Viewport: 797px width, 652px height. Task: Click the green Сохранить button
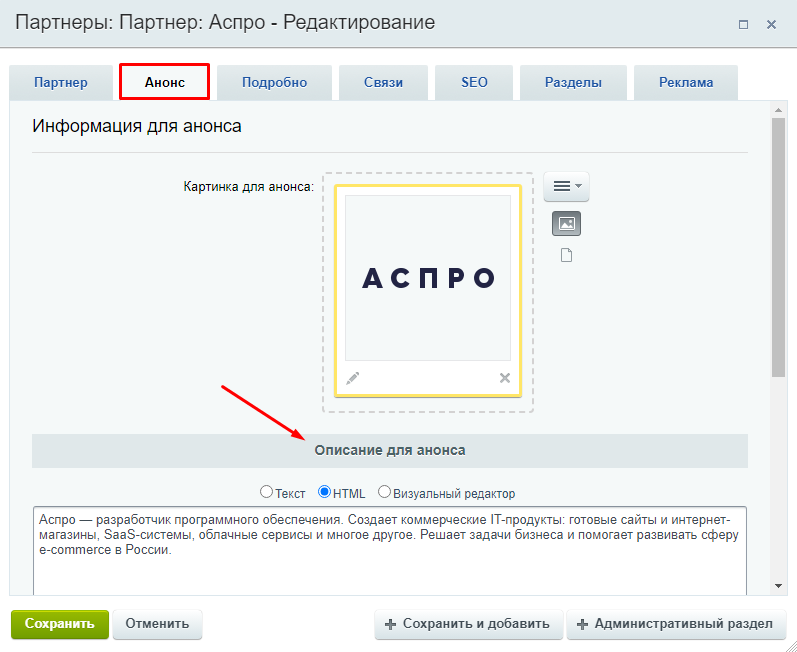[60, 624]
